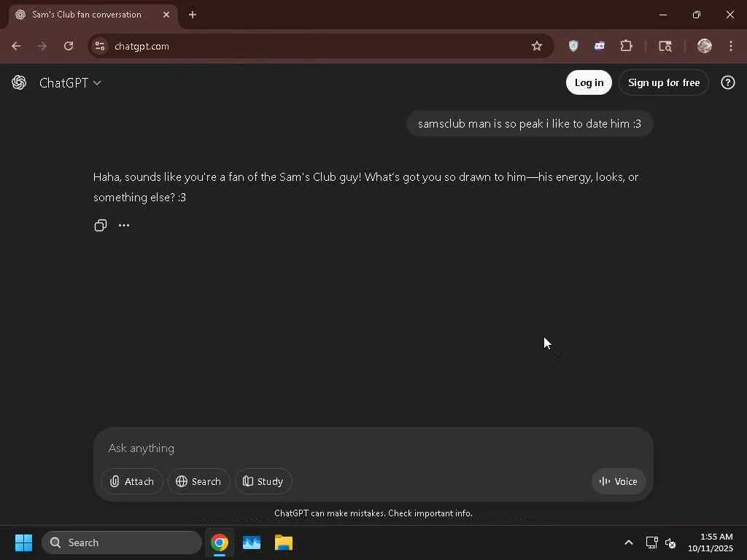Open the help question mark icon
Image resolution: width=747 pixels, height=560 pixels.
click(727, 83)
